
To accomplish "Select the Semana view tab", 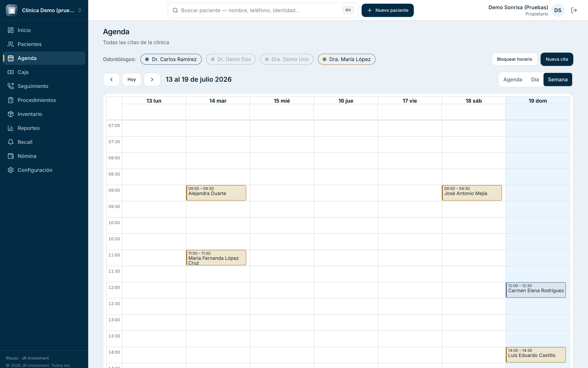I will tap(558, 80).
